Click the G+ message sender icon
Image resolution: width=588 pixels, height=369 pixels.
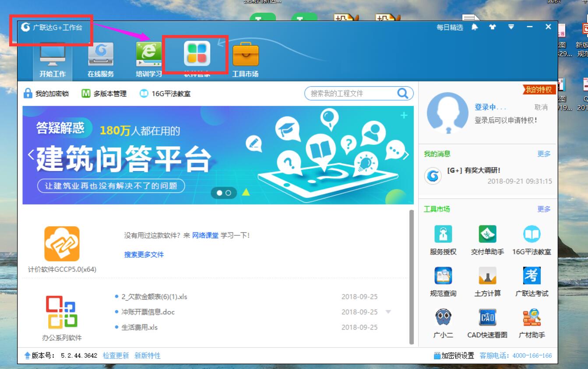(433, 176)
